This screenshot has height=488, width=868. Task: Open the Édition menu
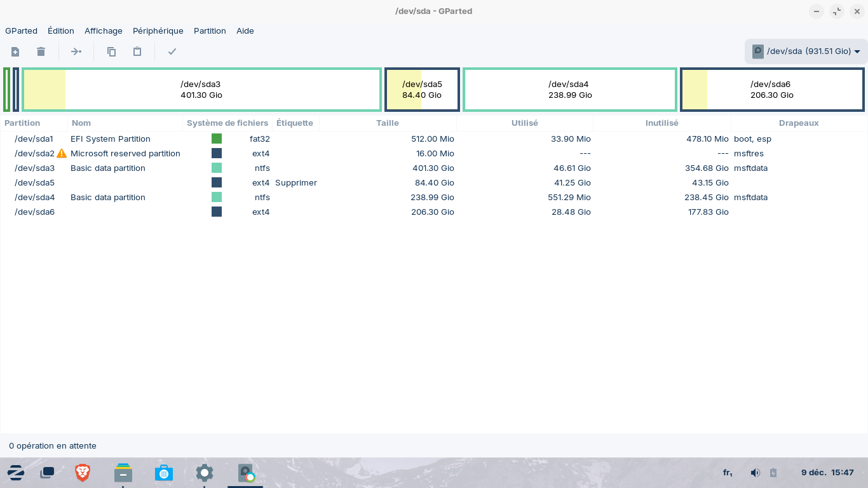[x=61, y=30]
